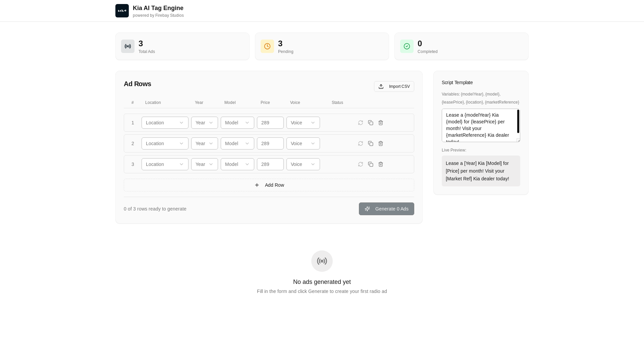
Task: Click the 'Pending' label
Action: point(286,52)
